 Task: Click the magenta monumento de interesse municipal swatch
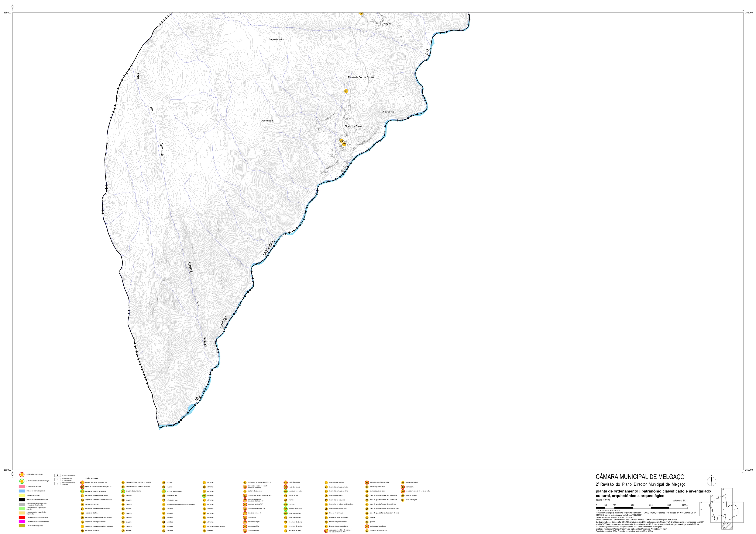[22, 522]
